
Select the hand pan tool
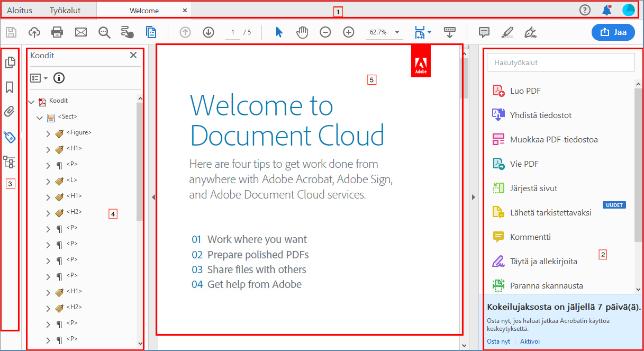[302, 32]
